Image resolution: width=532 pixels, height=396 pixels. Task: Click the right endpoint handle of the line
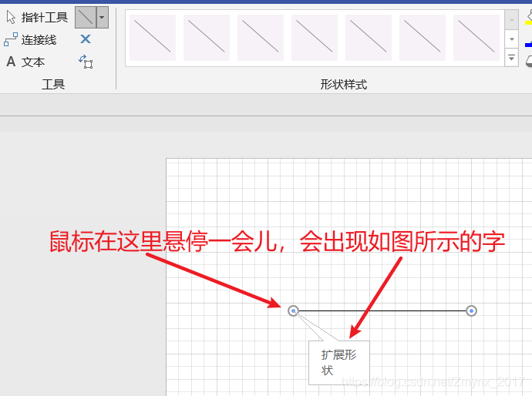coord(471,310)
